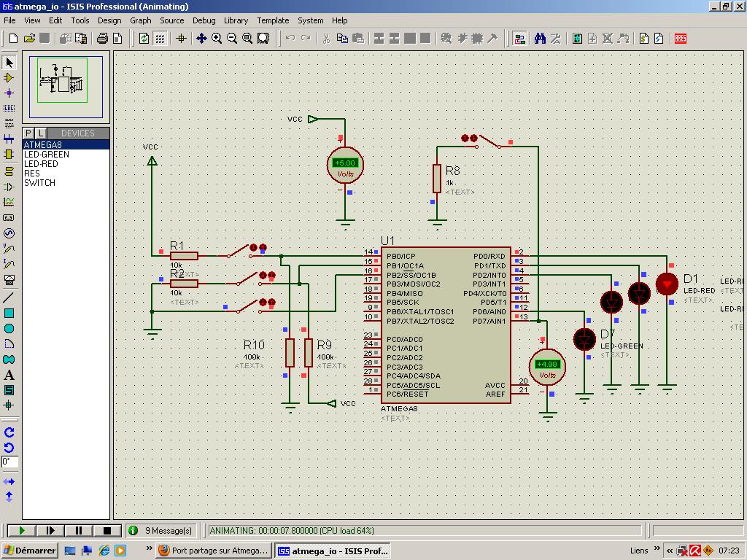Select the 2D line drawing tool
This screenshot has height=560, width=747.
[9, 297]
